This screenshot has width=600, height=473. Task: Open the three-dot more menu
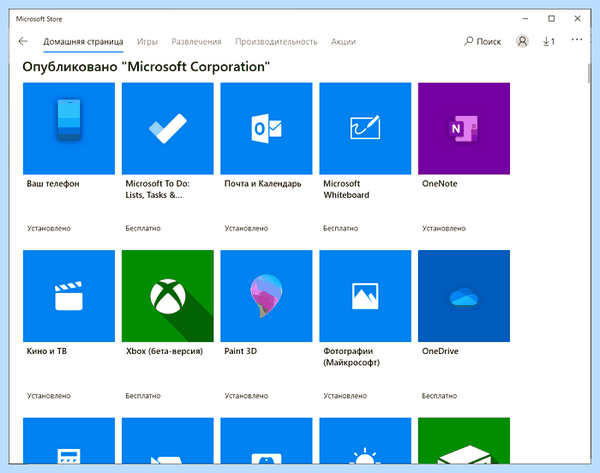577,40
